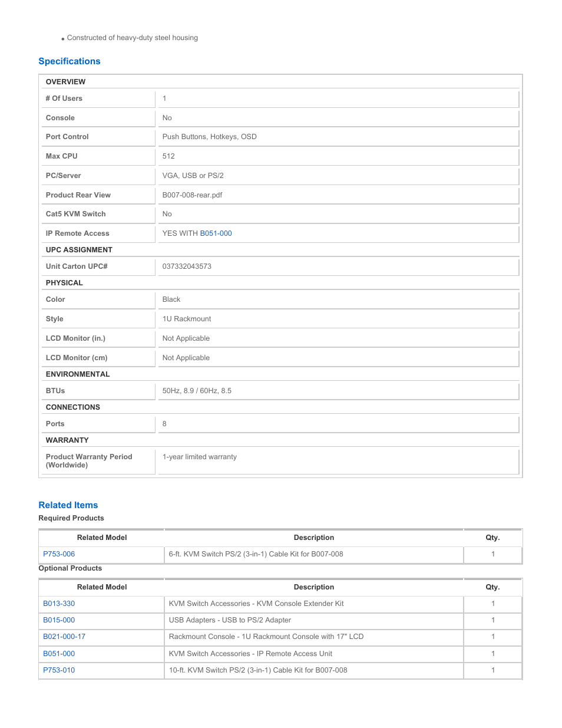Select the Product Rear View label
562x728 pixels.
pos(78,195)
